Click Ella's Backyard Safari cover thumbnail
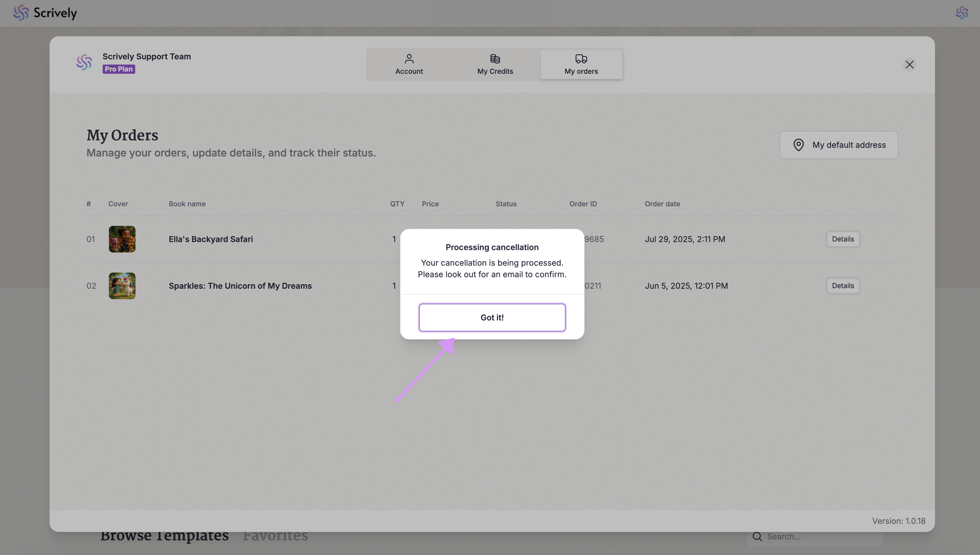The image size is (980, 555). point(122,239)
